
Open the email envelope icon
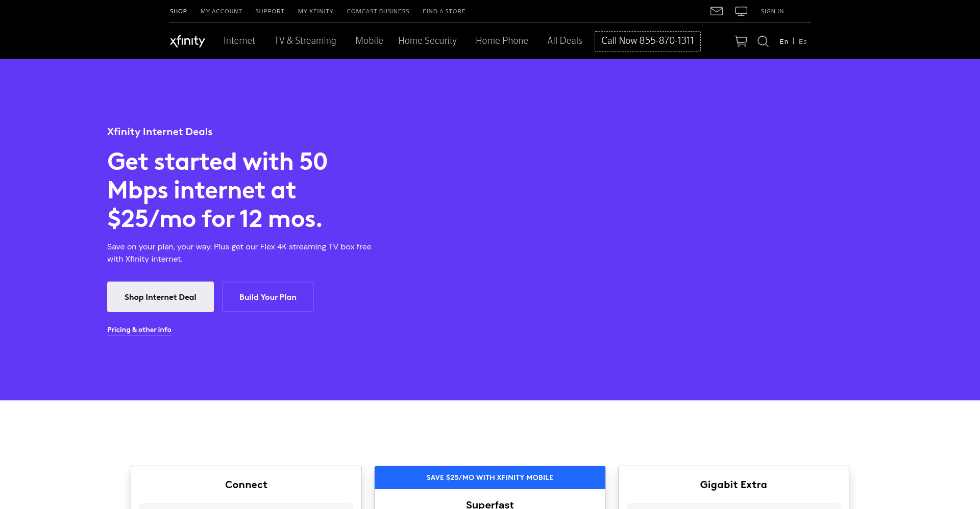[717, 11]
